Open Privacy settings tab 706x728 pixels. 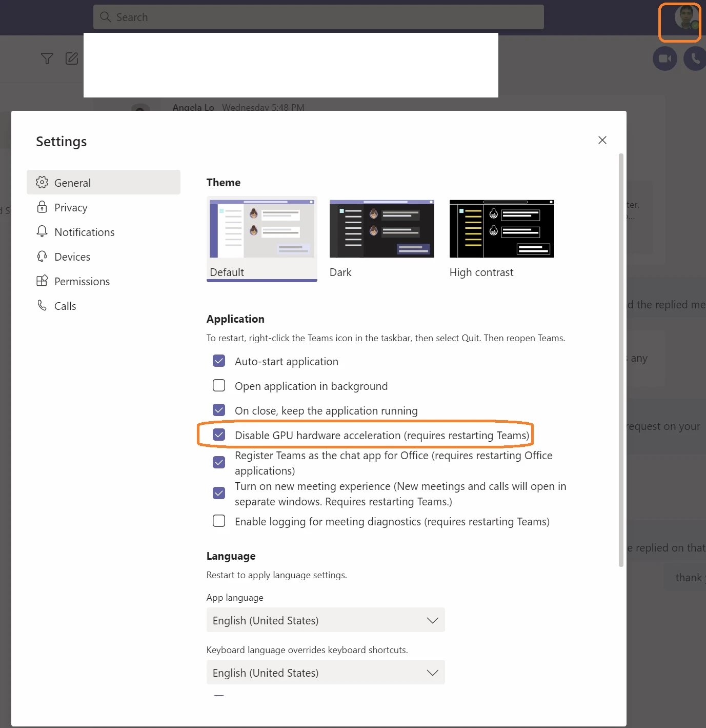click(104, 207)
